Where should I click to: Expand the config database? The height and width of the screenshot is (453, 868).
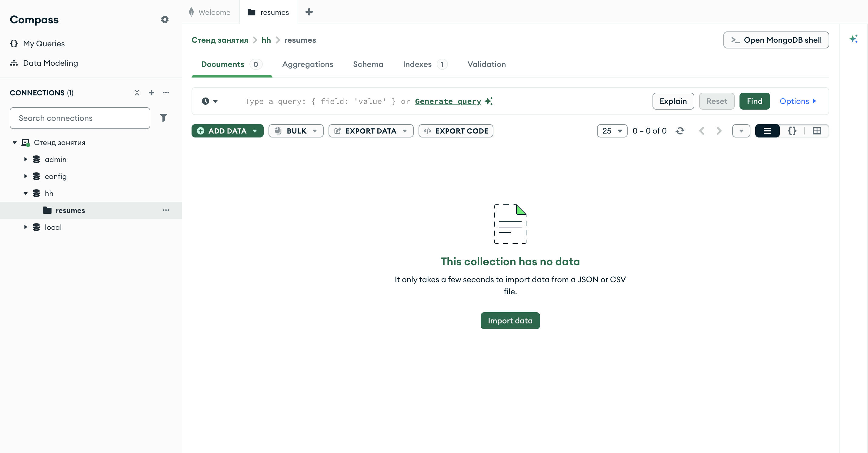click(x=25, y=176)
